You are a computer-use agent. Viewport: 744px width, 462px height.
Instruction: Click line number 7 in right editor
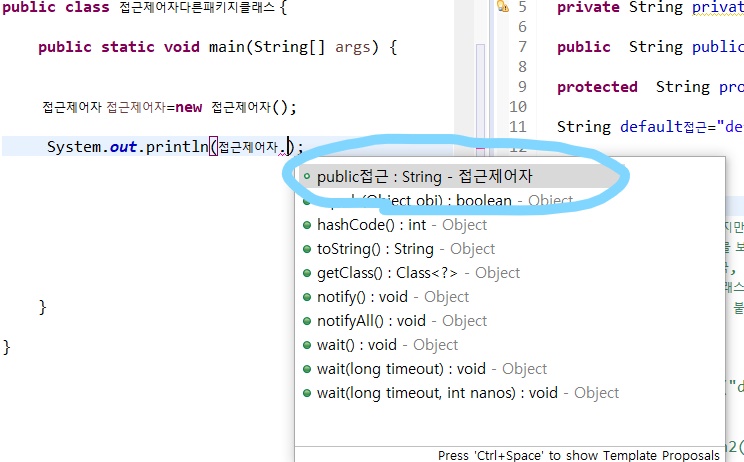(522, 46)
